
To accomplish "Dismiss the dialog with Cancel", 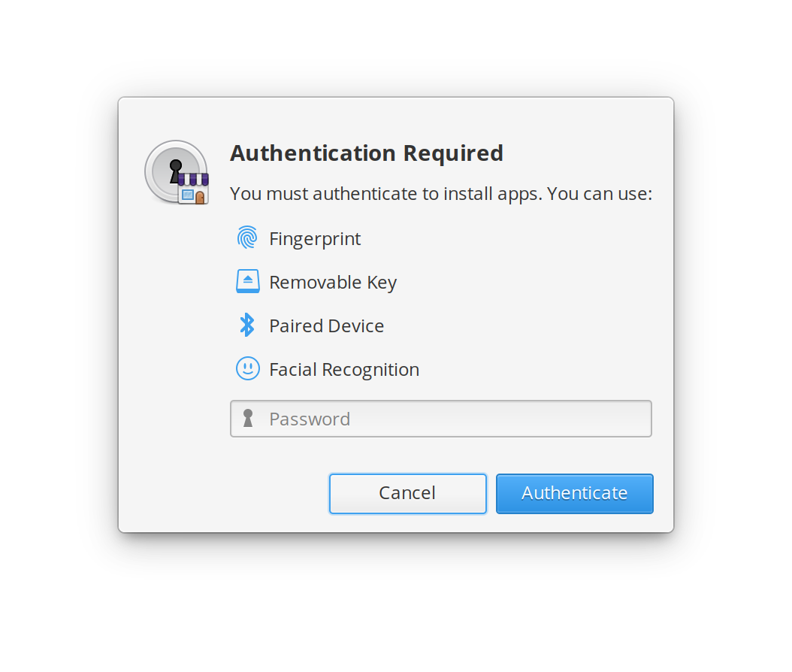I will [x=407, y=493].
